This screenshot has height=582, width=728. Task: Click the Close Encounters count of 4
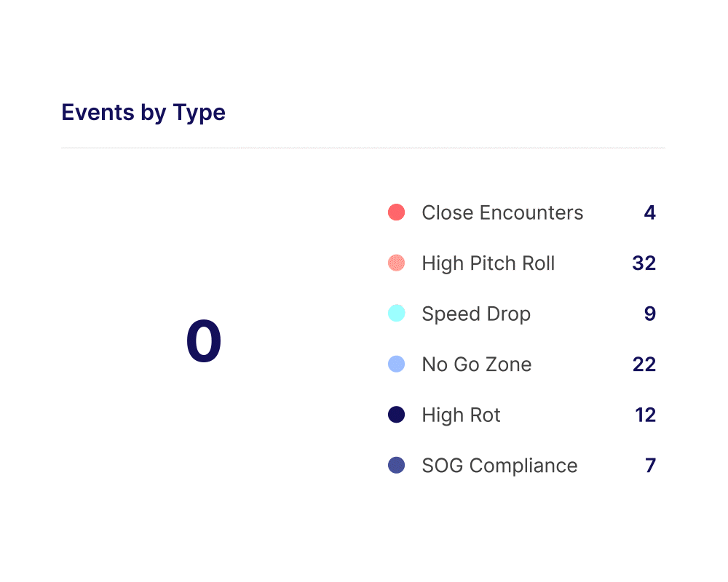point(649,212)
